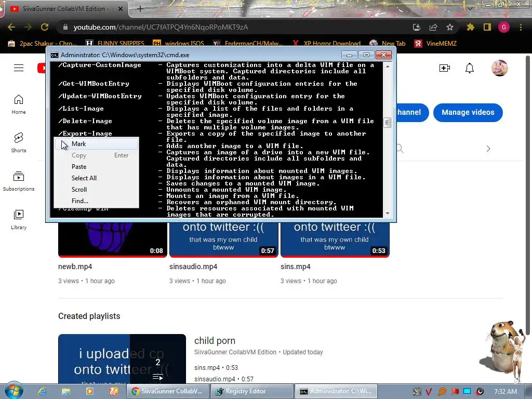The image size is (532, 399).
Task: Click the channel tab search magnifier
Action: coord(400,149)
